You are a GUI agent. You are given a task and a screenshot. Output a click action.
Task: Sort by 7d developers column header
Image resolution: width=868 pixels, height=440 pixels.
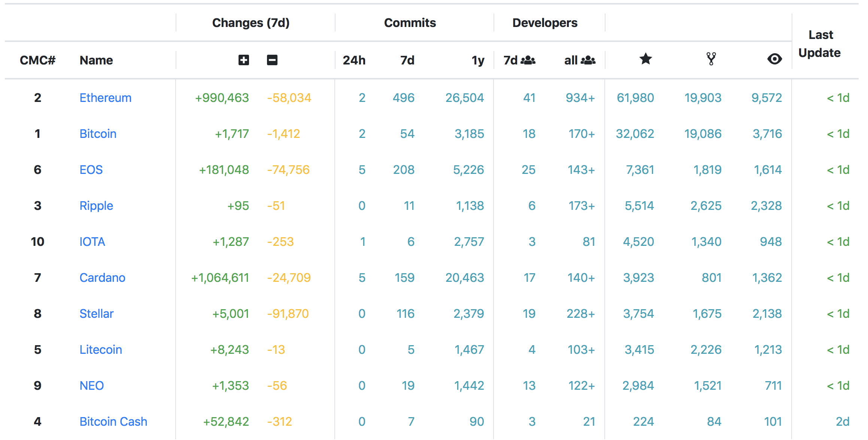pyautogui.click(x=519, y=60)
